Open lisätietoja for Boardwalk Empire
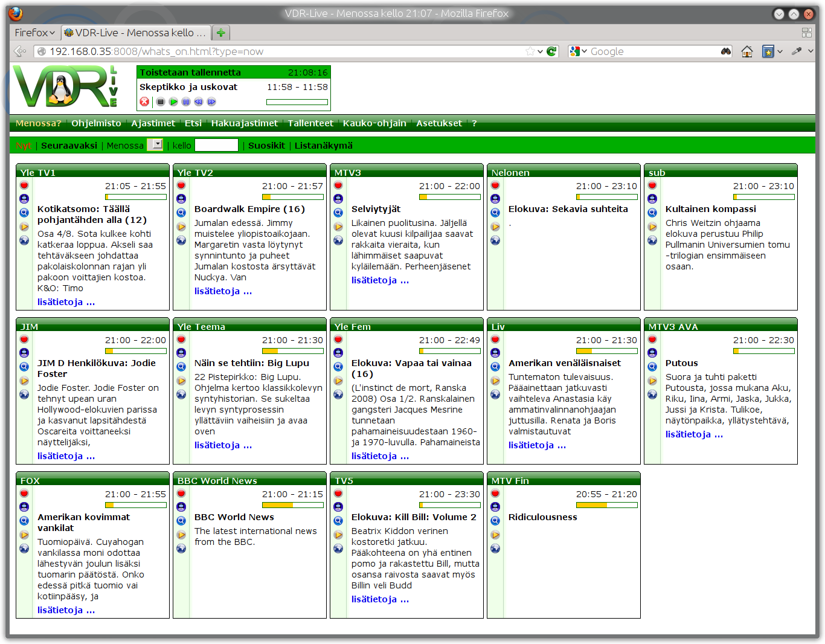The height and width of the screenshot is (644, 825). pos(223,291)
